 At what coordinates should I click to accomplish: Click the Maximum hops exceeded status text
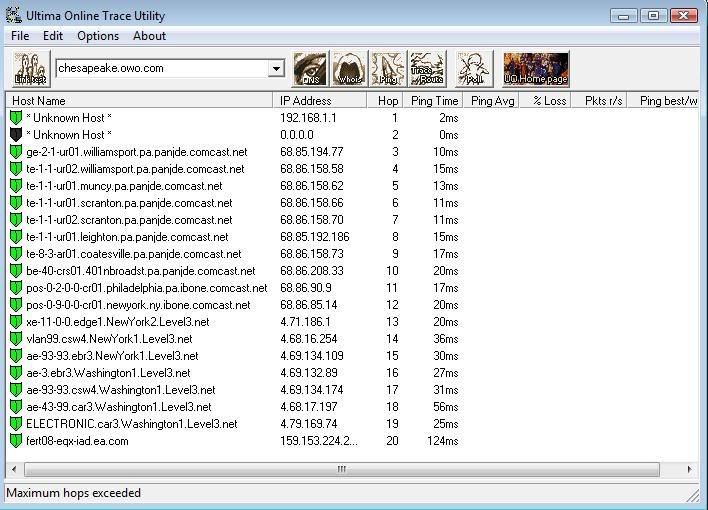click(x=74, y=493)
